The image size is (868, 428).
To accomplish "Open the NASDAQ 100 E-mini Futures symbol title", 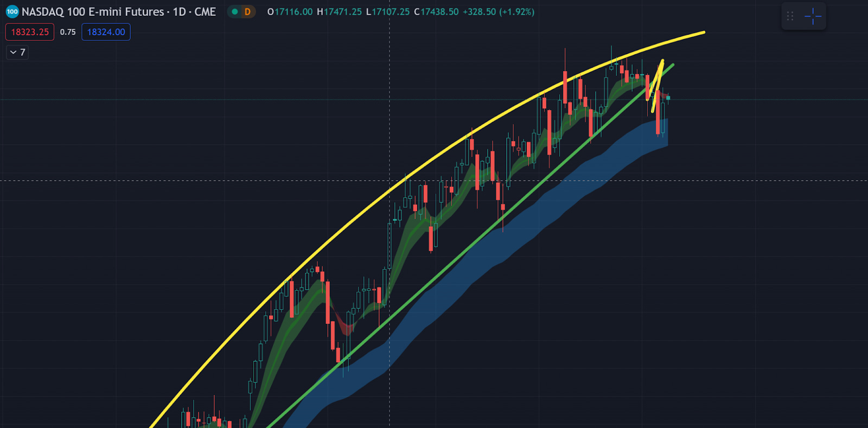I will 119,11.
